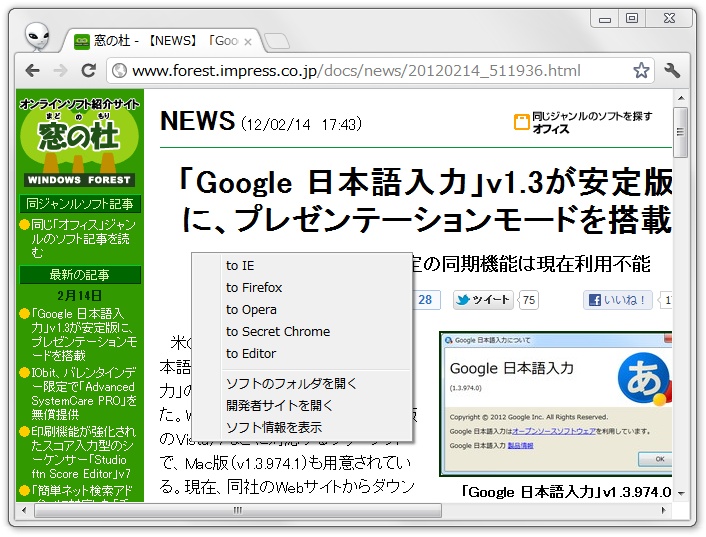Click the 同ジャンルソフト記事 sidebar heading
This screenshot has height=537, width=706.
[80, 204]
